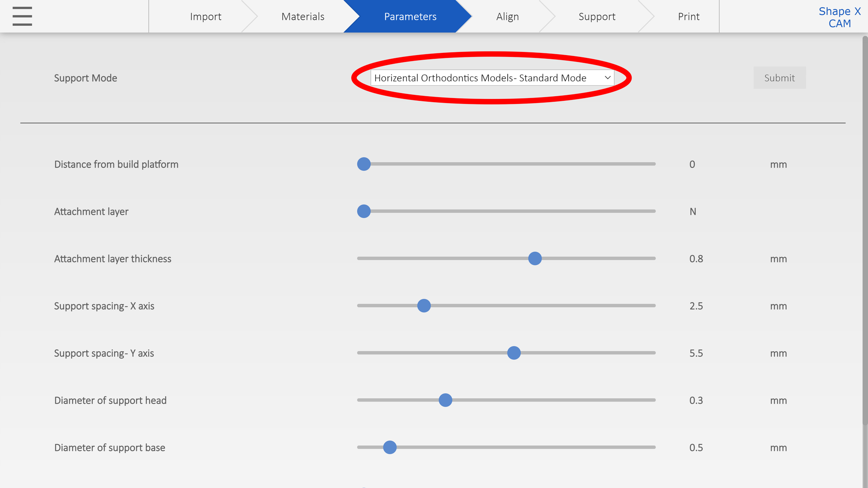This screenshot has height=488, width=868.
Task: Click the Diameter of support base slider handle
Action: pyautogui.click(x=390, y=447)
